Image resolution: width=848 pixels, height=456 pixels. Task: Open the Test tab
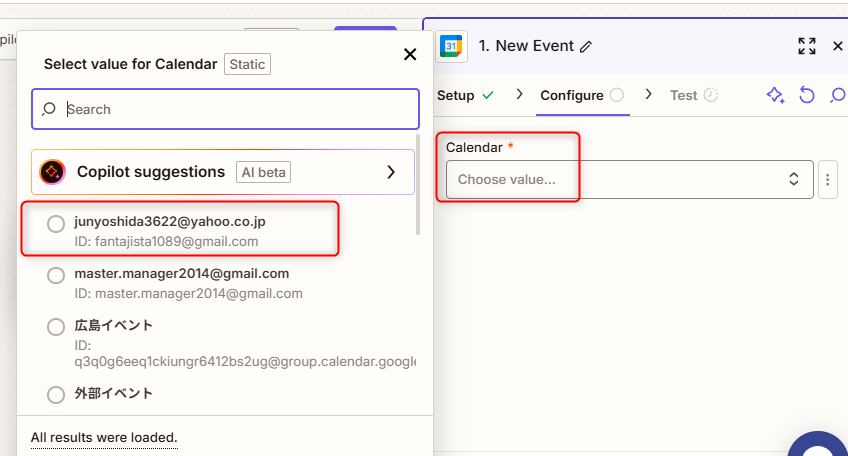click(684, 95)
